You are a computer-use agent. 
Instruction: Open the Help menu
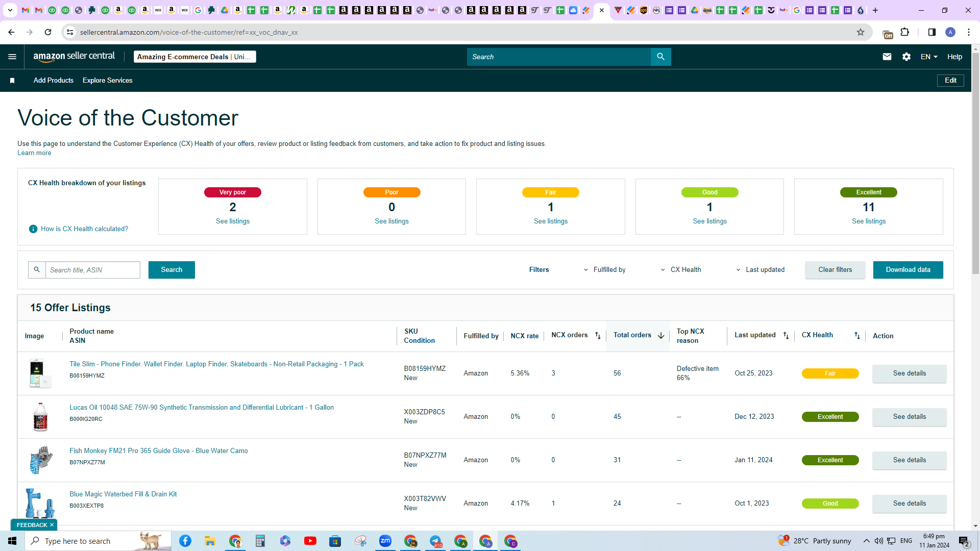pyautogui.click(x=954, y=57)
